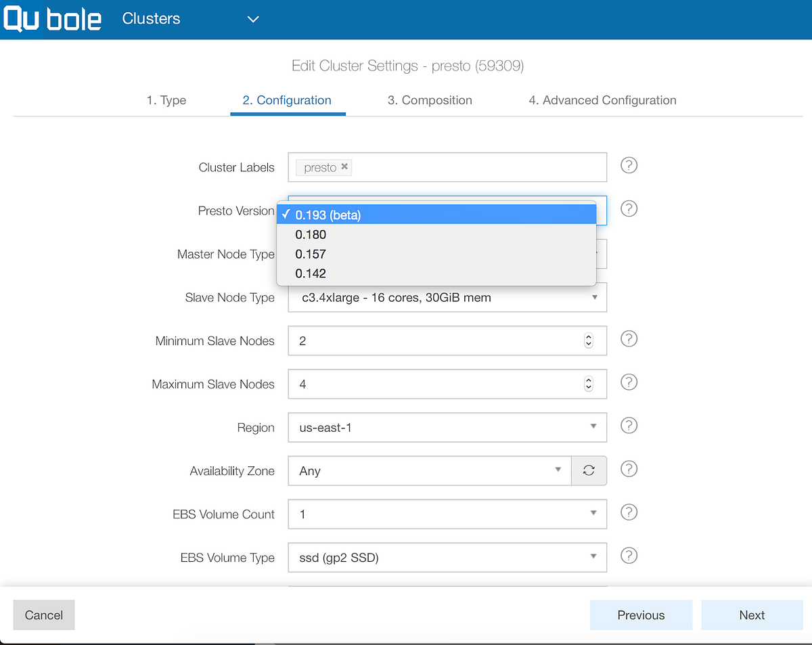Click the Region help icon
This screenshot has height=645, width=812.
(x=628, y=425)
